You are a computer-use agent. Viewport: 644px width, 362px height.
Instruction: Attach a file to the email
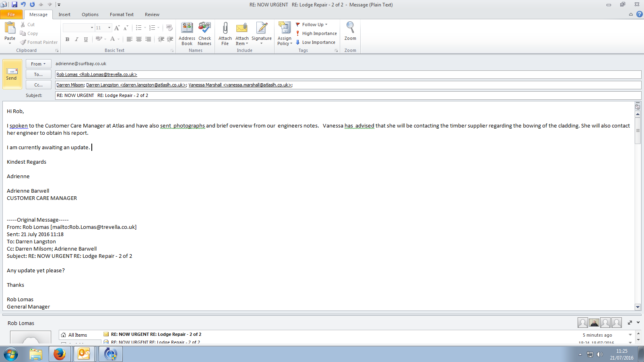click(225, 34)
